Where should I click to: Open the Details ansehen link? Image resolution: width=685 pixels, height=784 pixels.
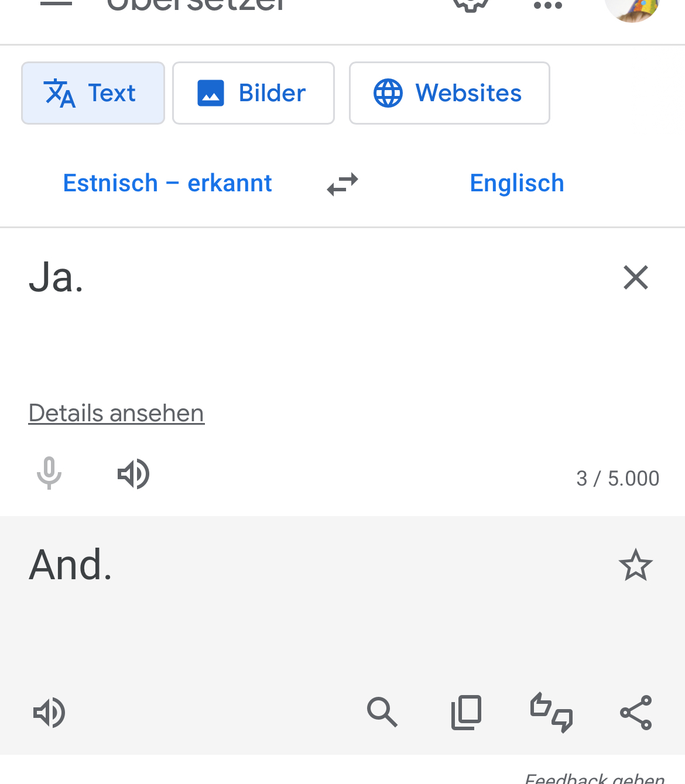coord(117,413)
